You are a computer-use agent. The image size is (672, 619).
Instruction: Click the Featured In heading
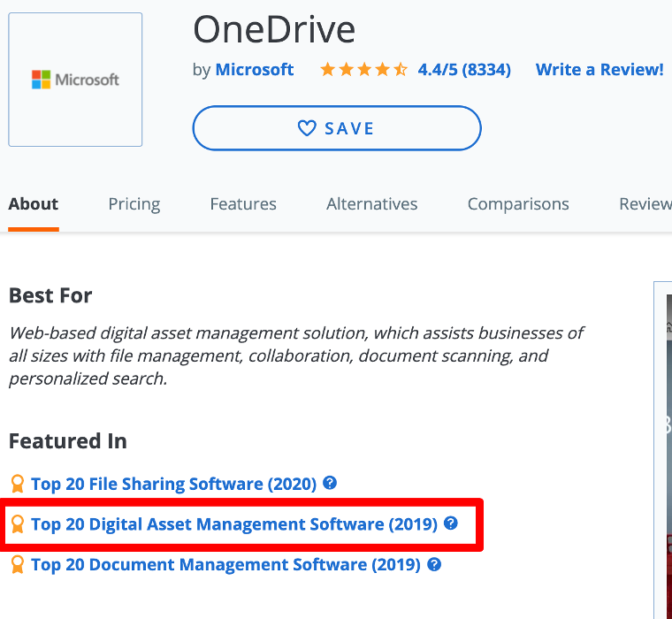(68, 441)
